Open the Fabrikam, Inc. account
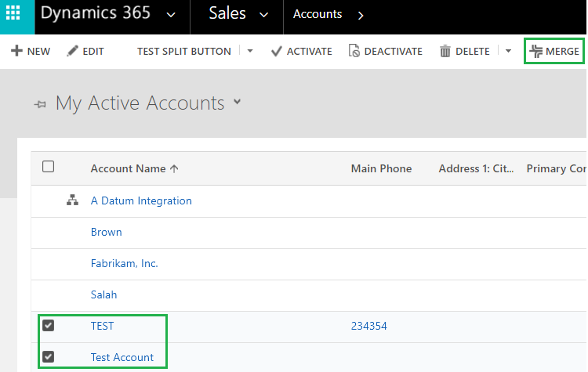 tap(125, 263)
